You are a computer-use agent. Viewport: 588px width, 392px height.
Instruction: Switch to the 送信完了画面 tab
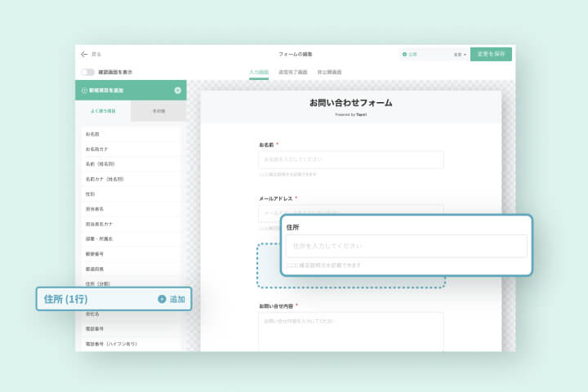[x=293, y=72]
